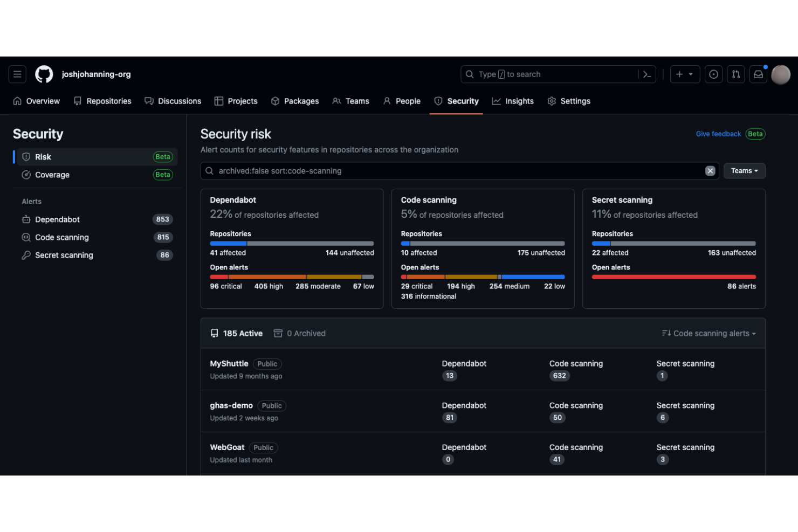Select Dependabot alerts in the sidebar

[58, 219]
